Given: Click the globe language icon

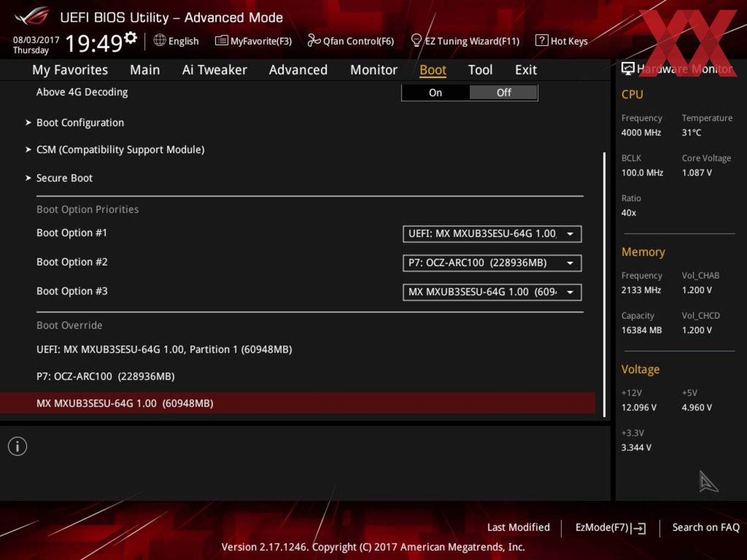Looking at the screenshot, I should coord(159,40).
